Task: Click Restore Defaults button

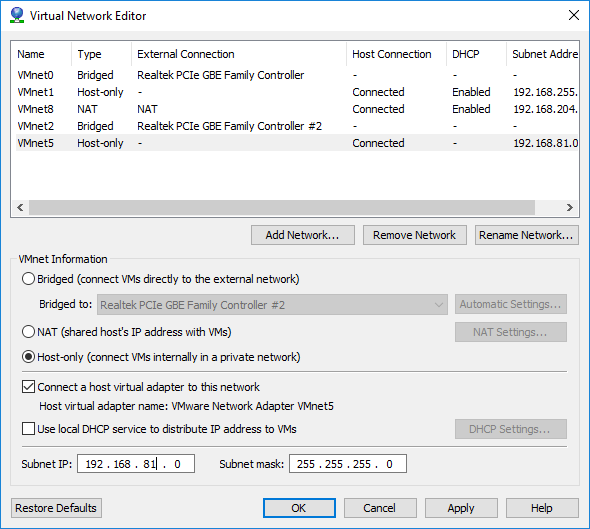Action: point(56,508)
